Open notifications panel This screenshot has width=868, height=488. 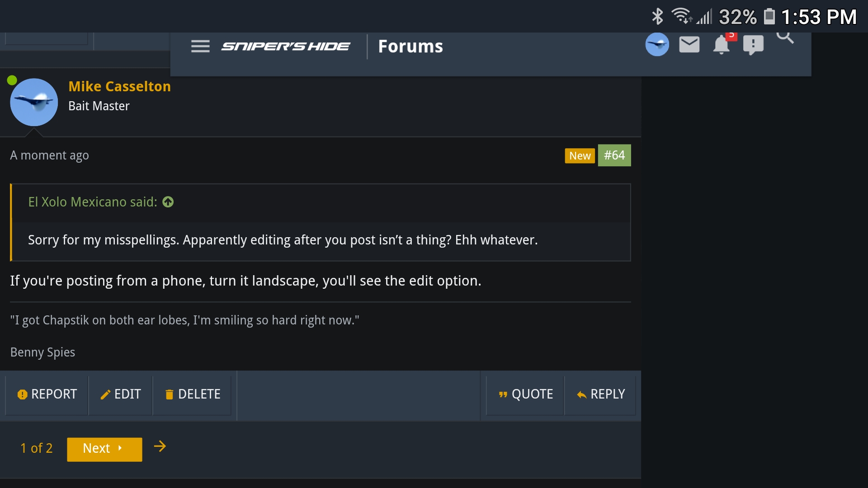click(722, 45)
